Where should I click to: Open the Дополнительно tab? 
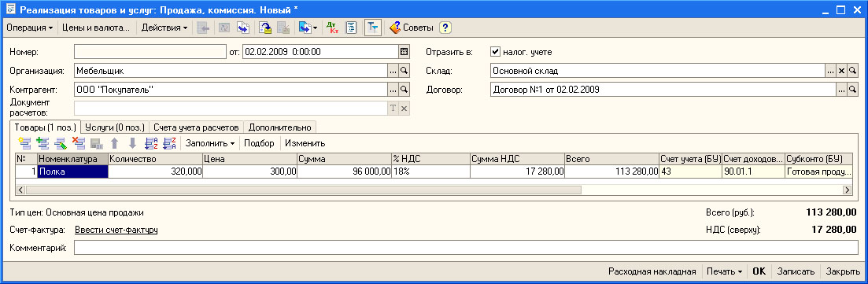click(279, 127)
